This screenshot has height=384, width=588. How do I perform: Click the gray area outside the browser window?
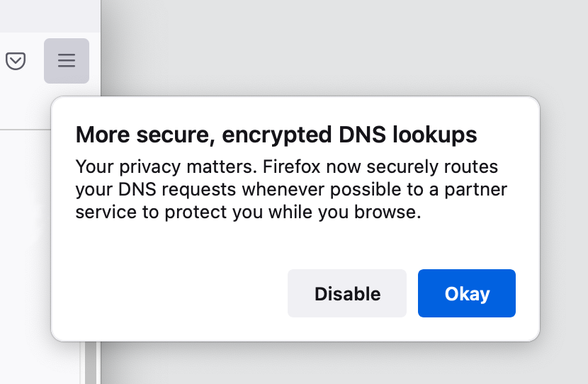click(337, 49)
